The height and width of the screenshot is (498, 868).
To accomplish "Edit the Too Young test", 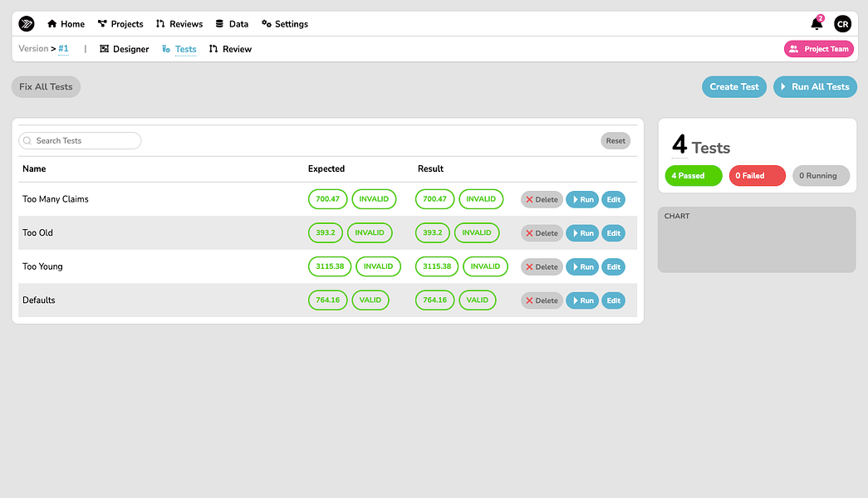I will coord(613,267).
